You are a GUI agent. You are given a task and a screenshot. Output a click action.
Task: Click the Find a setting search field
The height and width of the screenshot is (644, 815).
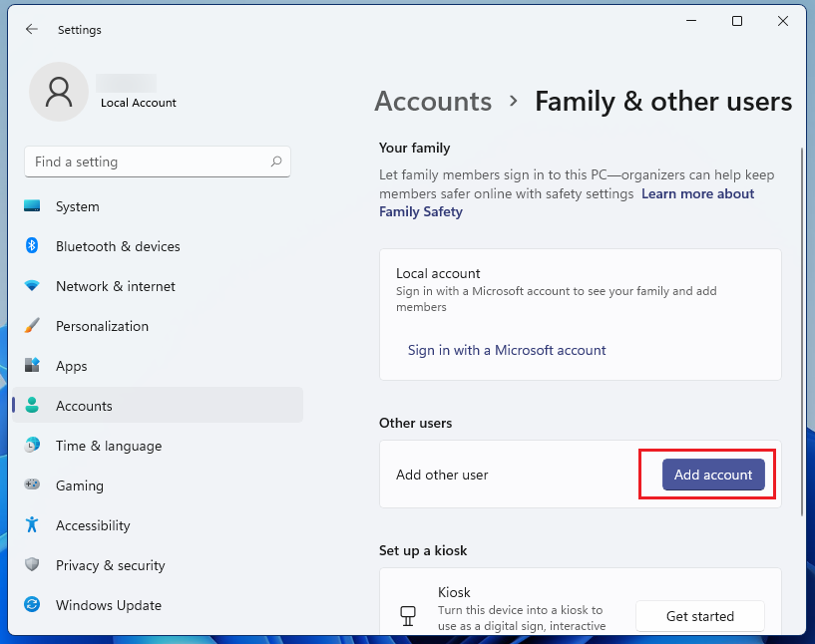pos(158,161)
